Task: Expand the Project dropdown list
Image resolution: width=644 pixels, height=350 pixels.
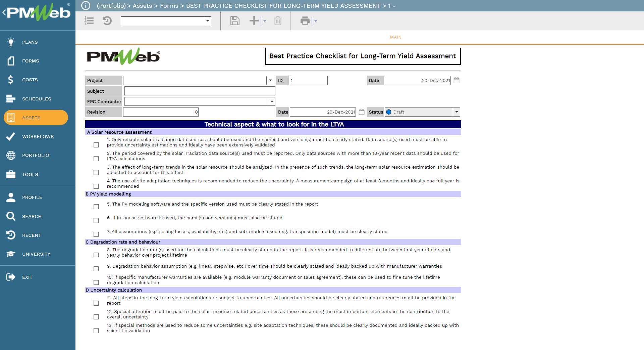Action: pos(270,80)
